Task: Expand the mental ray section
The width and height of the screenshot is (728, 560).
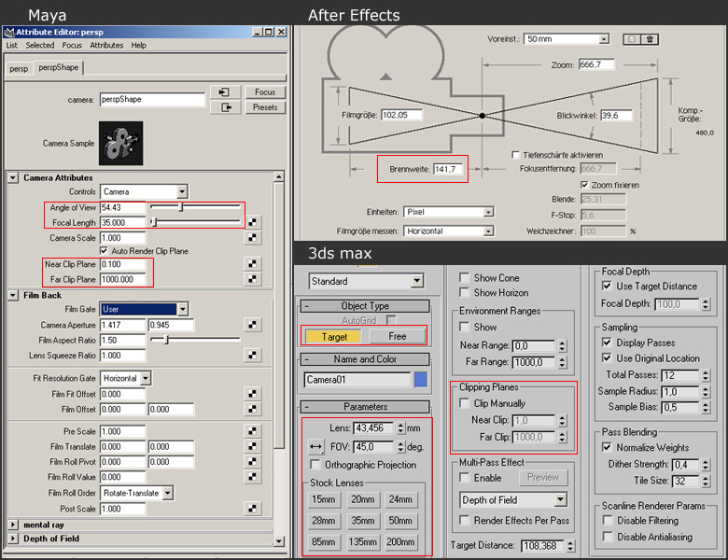Action: 13,525
